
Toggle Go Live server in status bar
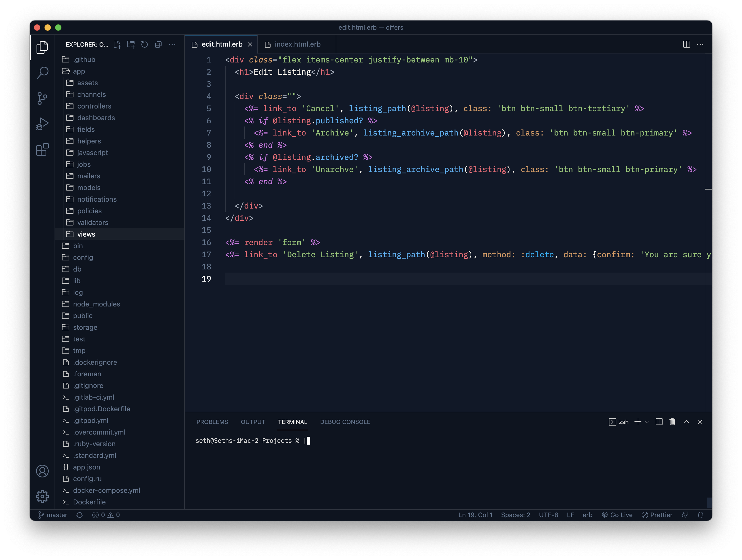coord(617,515)
